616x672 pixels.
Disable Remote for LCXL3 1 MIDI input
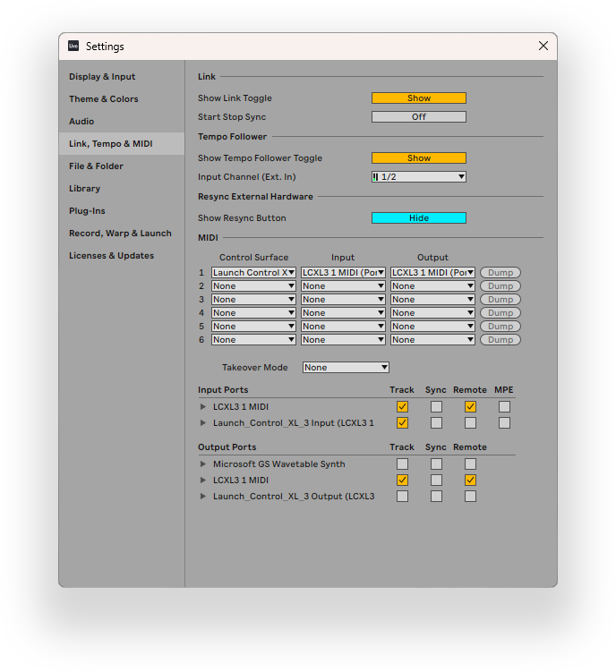(470, 407)
